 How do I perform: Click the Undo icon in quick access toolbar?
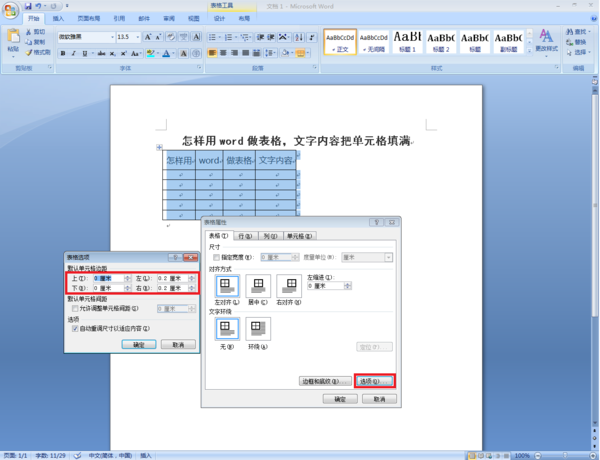[x=38, y=6]
